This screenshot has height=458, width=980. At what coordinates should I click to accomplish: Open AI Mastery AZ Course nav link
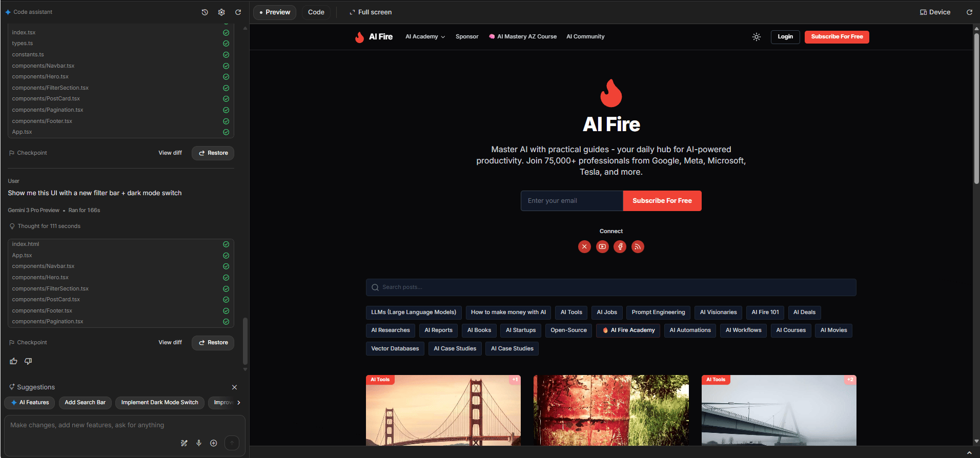coord(523,37)
